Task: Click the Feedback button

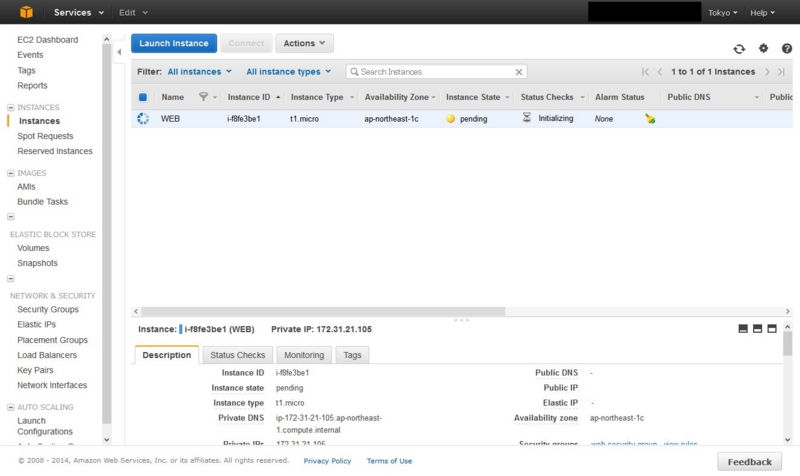Action: (x=749, y=462)
